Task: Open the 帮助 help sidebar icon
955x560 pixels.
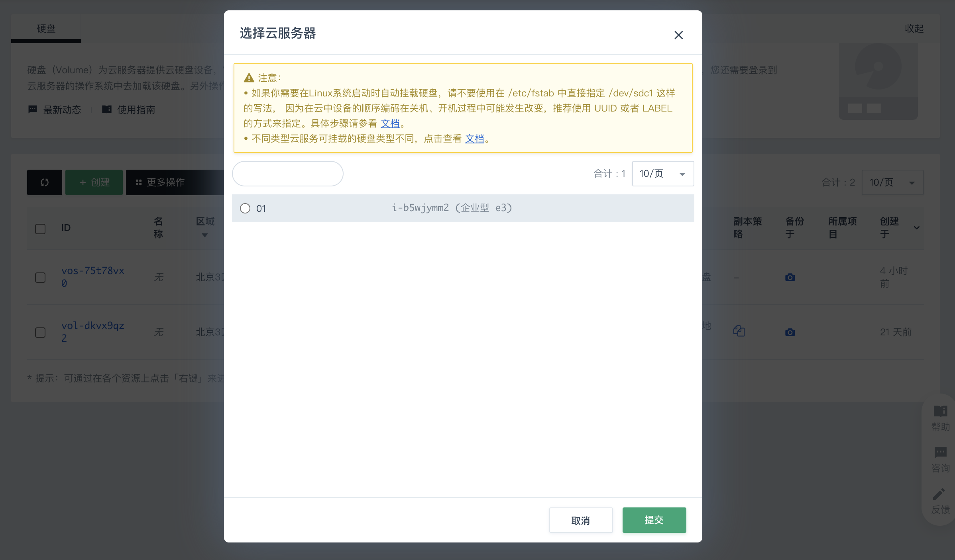Action: click(x=940, y=419)
